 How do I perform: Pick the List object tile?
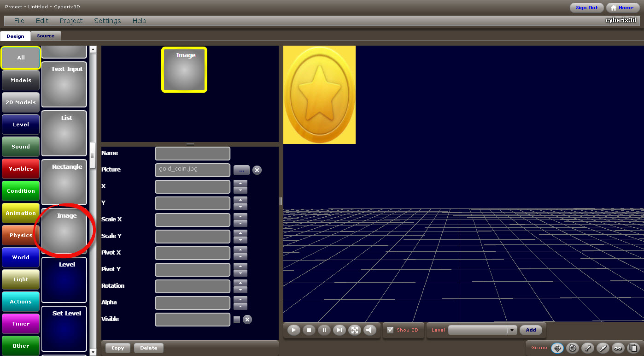tap(64, 133)
